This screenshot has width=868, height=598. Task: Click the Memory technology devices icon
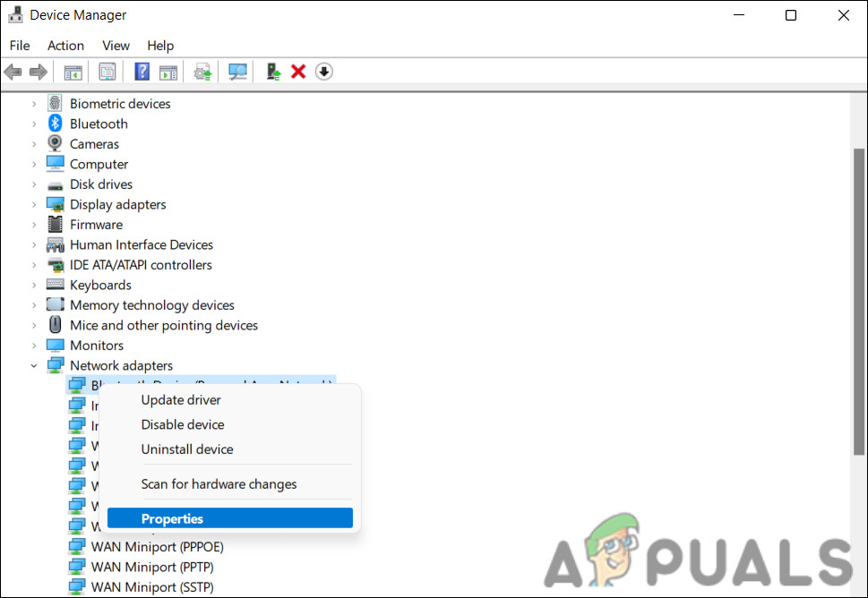click(56, 304)
